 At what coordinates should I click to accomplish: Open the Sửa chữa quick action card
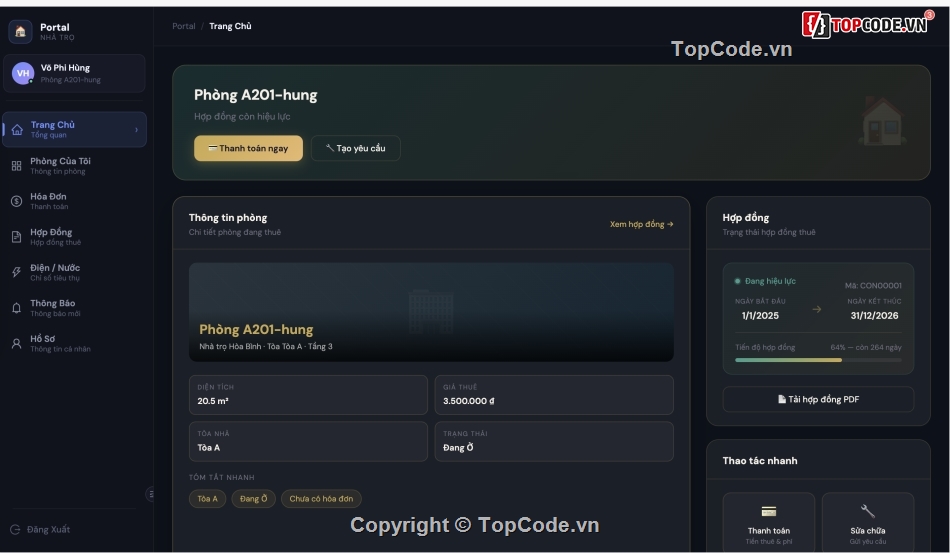867,522
